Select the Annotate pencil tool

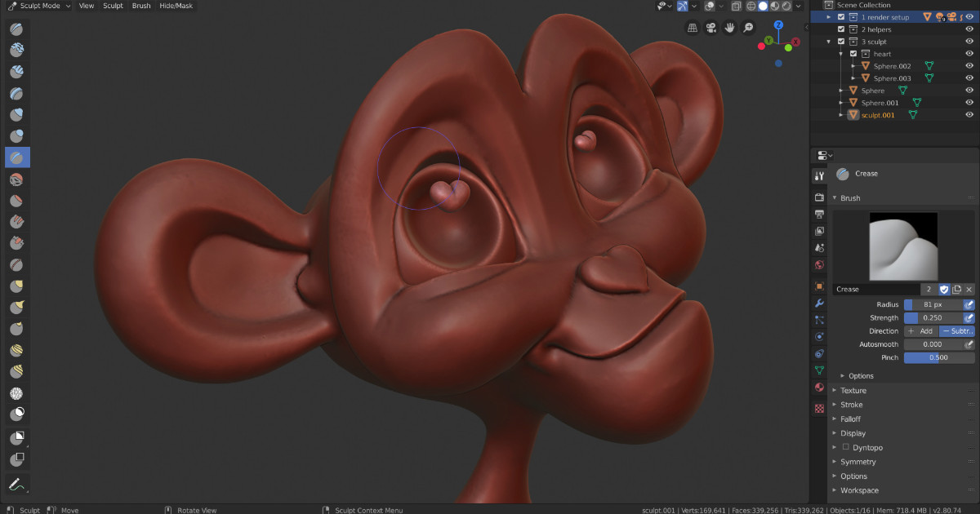[x=17, y=484]
